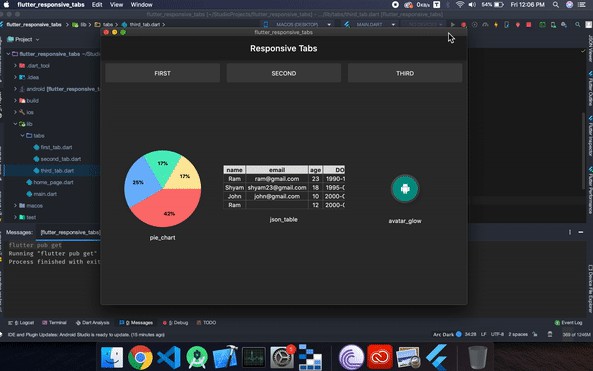Launch Visual Studio Code from dock
This screenshot has height=371, width=593.
[169, 357]
